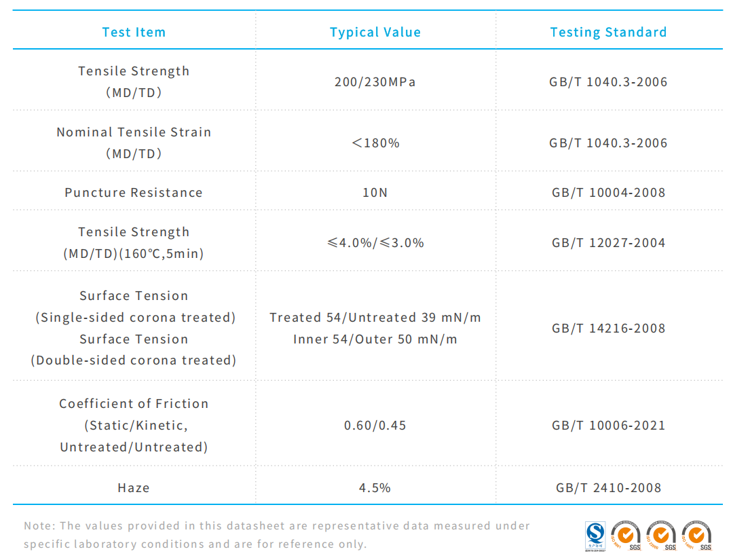Viewport: 731px width, 560px height.
Task: Click the SGS ISO 22000 certification badge
Action: 661,535
